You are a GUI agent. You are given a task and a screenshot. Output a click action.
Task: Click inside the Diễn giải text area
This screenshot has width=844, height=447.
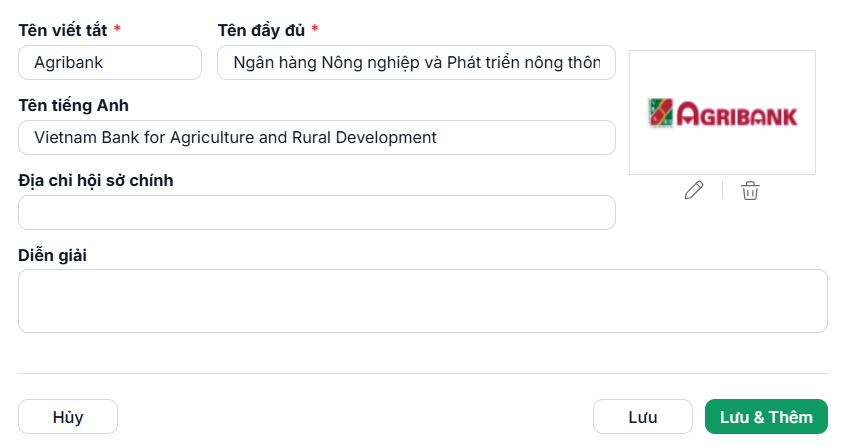pyautogui.click(x=423, y=301)
